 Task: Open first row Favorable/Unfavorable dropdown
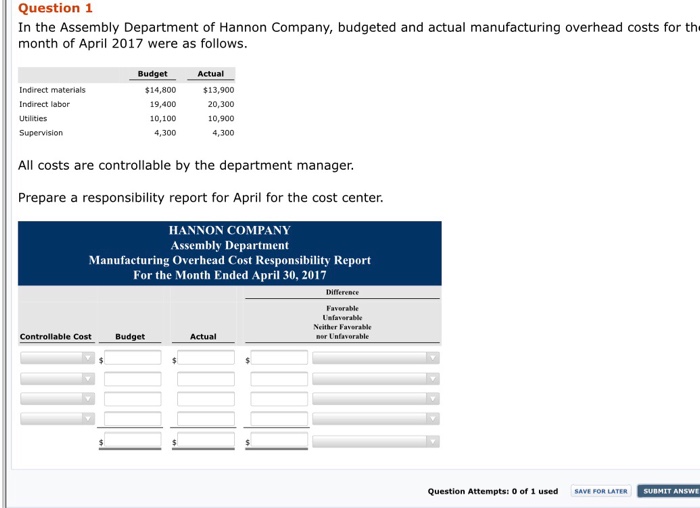(x=376, y=358)
